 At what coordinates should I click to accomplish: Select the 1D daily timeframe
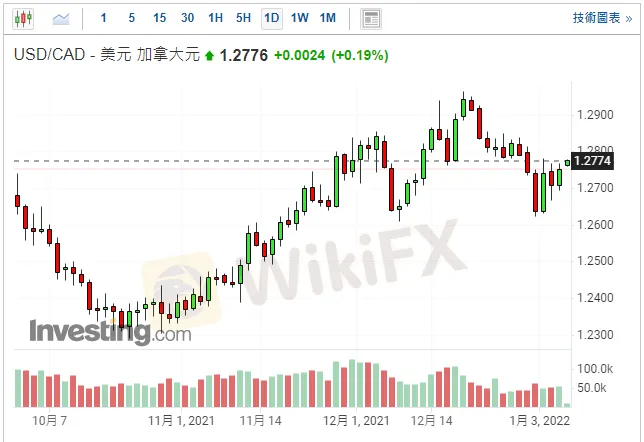coord(271,18)
